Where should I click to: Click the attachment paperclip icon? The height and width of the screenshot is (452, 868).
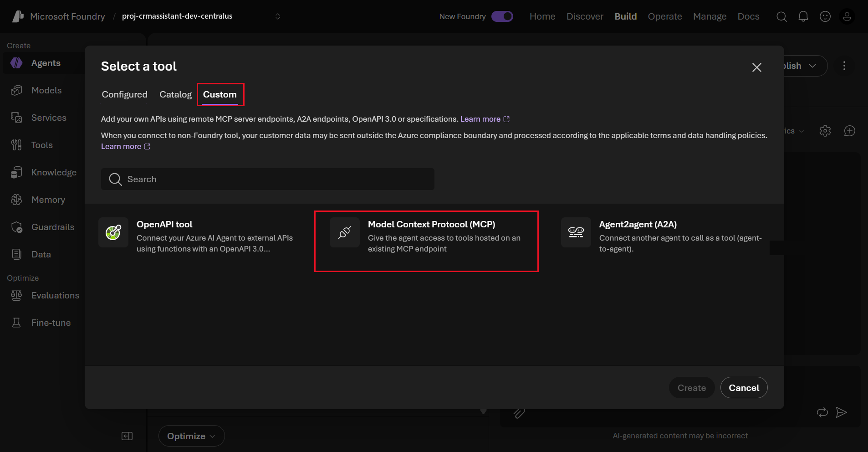click(519, 413)
